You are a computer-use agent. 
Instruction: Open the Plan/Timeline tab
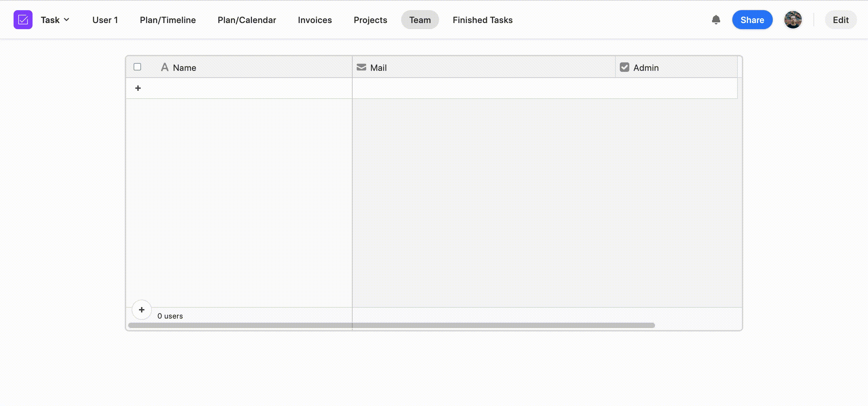(168, 20)
